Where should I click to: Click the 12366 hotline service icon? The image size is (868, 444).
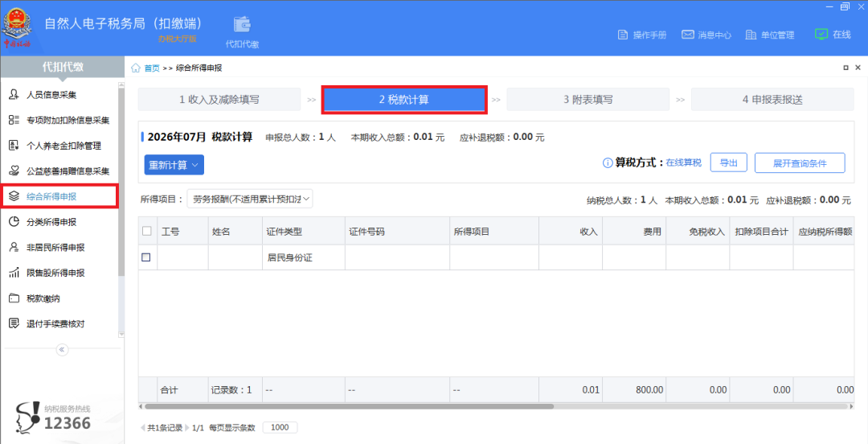(27, 417)
